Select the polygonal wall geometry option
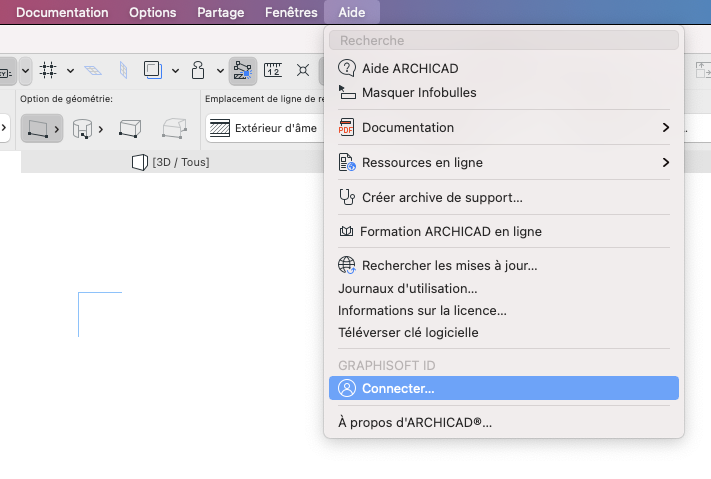 pos(175,128)
